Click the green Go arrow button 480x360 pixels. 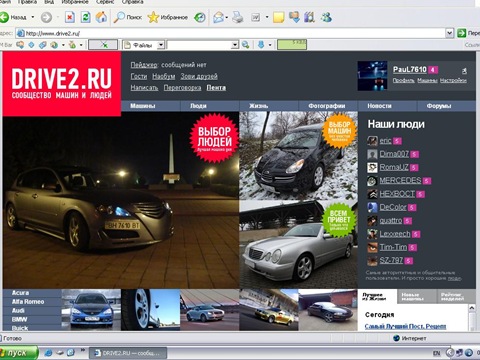click(x=462, y=33)
